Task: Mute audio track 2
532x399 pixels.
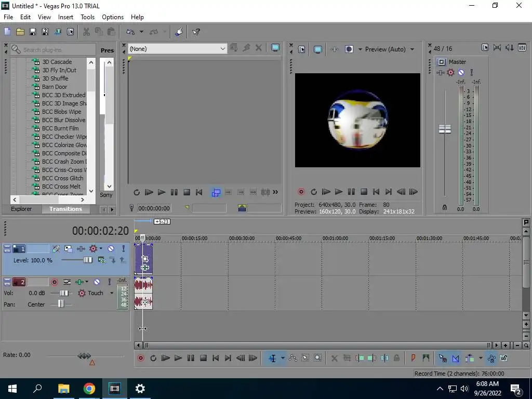Action: (x=97, y=282)
